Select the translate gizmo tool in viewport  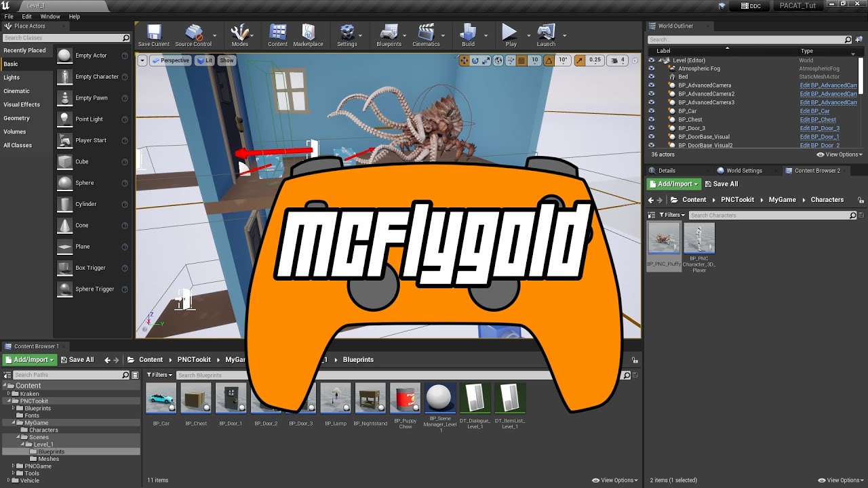click(x=464, y=60)
